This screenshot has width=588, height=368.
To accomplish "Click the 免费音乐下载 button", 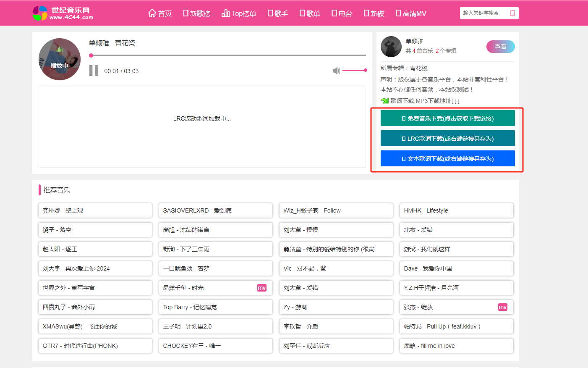I will tap(448, 118).
